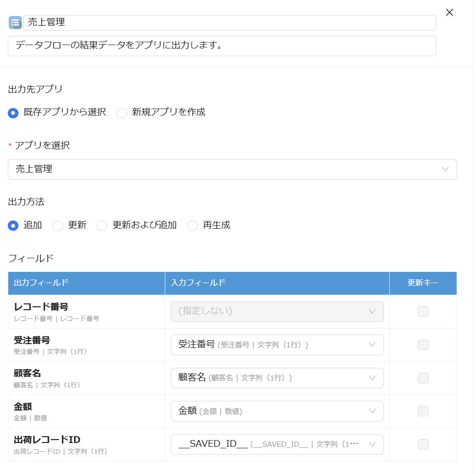Choose 追加 output method
The image size is (476, 474).
coord(13,226)
